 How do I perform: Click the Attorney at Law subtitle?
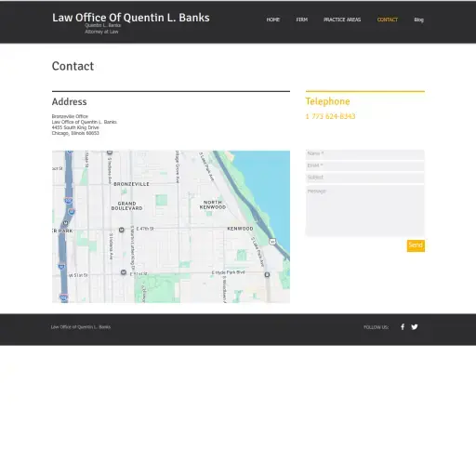(101, 32)
